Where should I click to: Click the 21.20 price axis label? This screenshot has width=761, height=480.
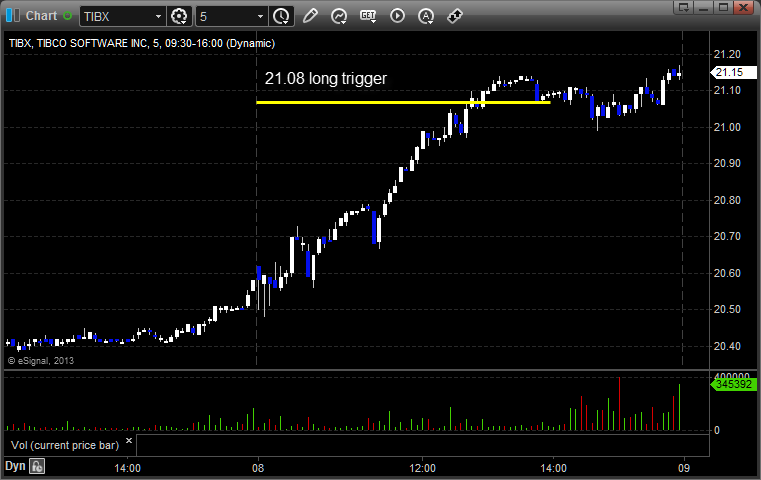(727, 54)
